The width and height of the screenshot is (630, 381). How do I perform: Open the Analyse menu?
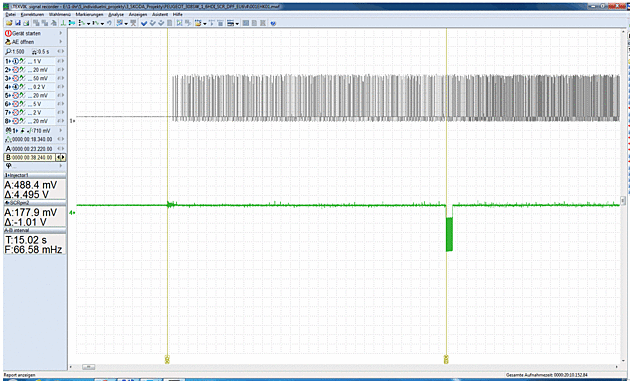(116, 14)
